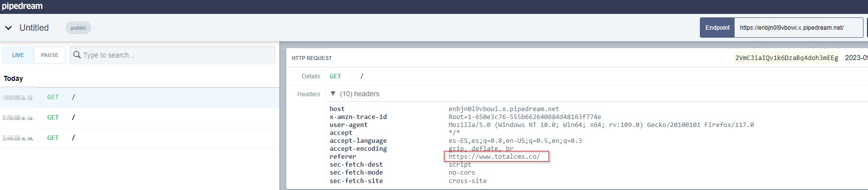Expand the chevron next to Untitled
This screenshot has width=868, height=190.
click(8, 28)
